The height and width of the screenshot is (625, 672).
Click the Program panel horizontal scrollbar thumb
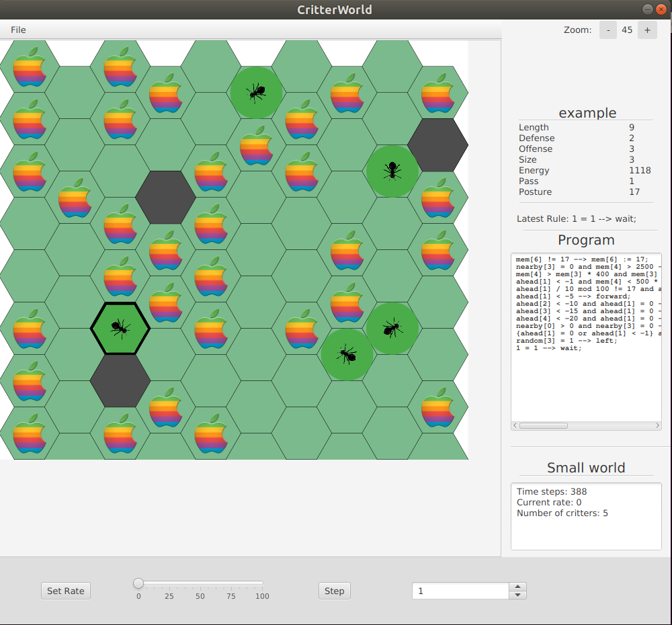point(544,425)
